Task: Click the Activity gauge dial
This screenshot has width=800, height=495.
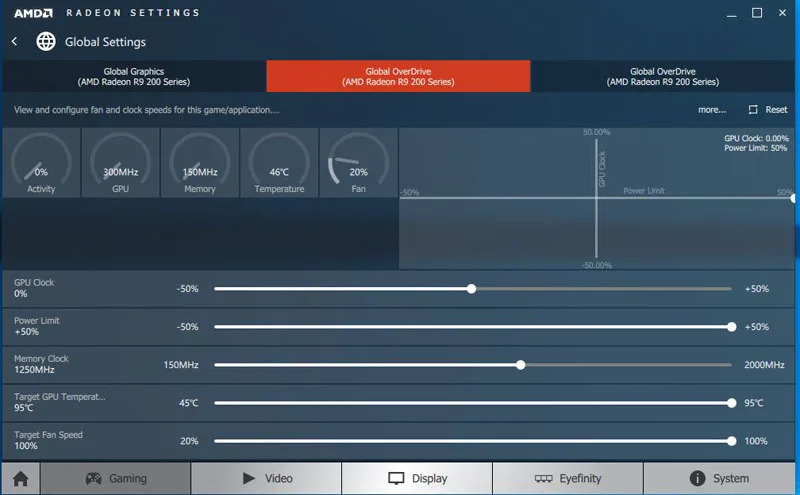Action: (41, 164)
